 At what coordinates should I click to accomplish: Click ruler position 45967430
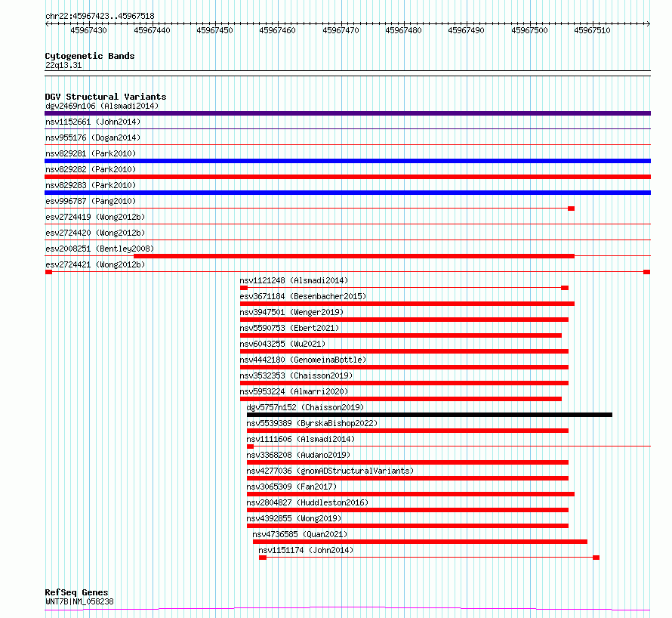click(x=88, y=30)
